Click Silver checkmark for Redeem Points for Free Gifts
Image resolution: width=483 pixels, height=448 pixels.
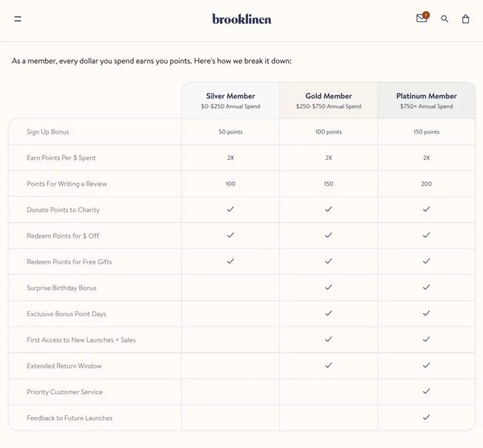click(230, 261)
